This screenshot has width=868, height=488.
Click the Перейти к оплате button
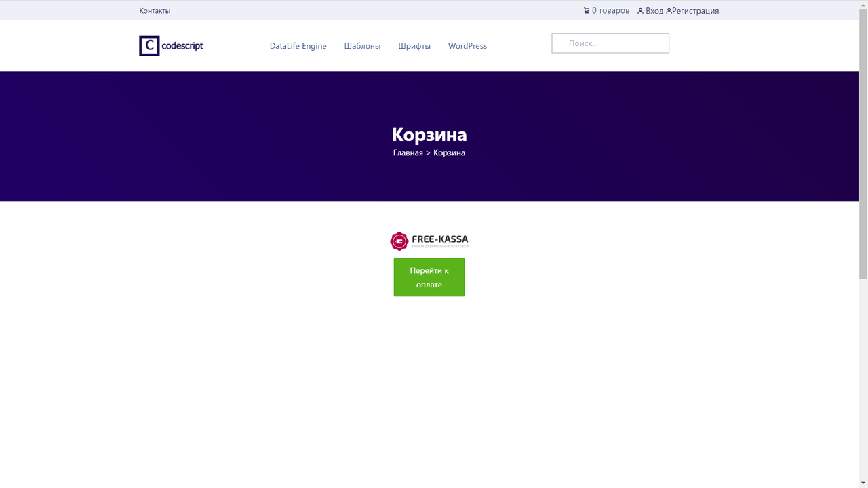pyautogui.click(x=429, y=277)
